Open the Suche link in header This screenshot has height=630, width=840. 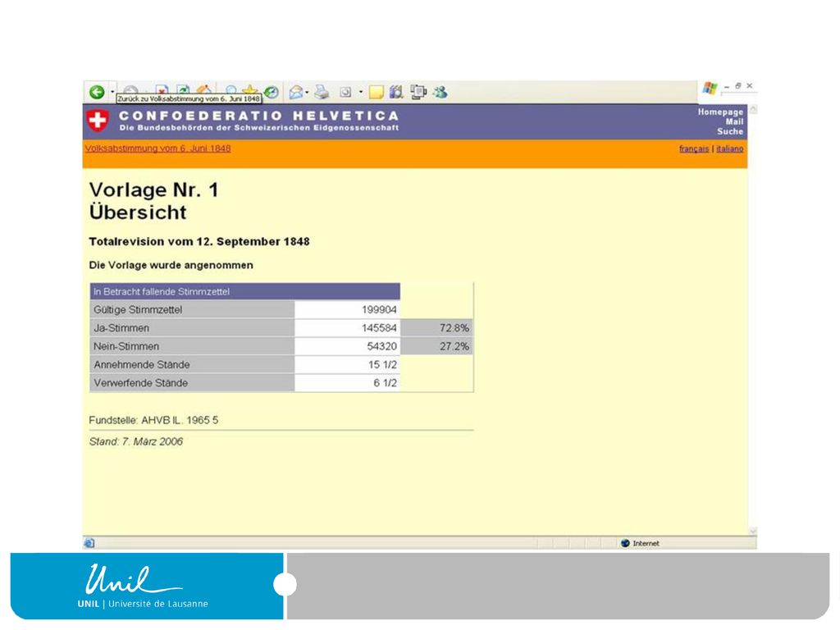pyautogui.click(x=730, y=131)
